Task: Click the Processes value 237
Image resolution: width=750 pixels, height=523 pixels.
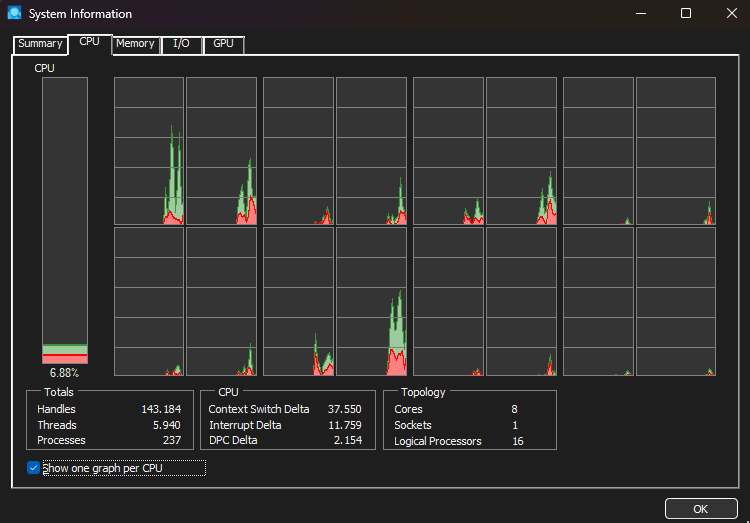Action: pyautogui.click(x=172, y=440)
